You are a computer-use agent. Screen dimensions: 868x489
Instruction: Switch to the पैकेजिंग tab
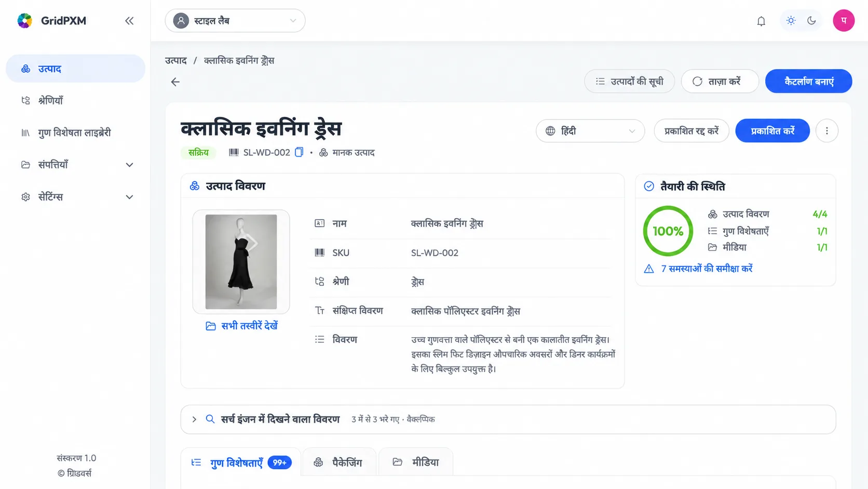[x=339, y=462]
